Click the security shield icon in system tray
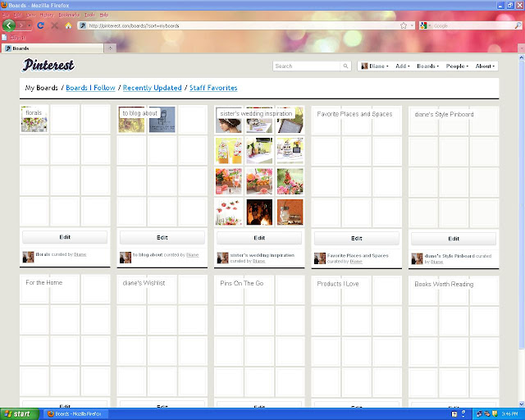Image resolution: width=525 pixels, height=420 pixels. (x=495, y=414)
